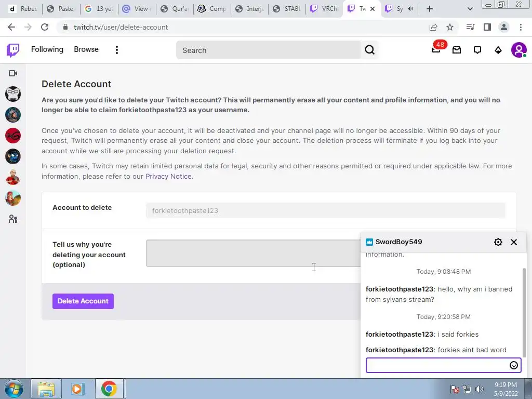Open a new tab with plus button
Image resolution: width=532 pixels, height=399 pixels.
click(430, 9)
